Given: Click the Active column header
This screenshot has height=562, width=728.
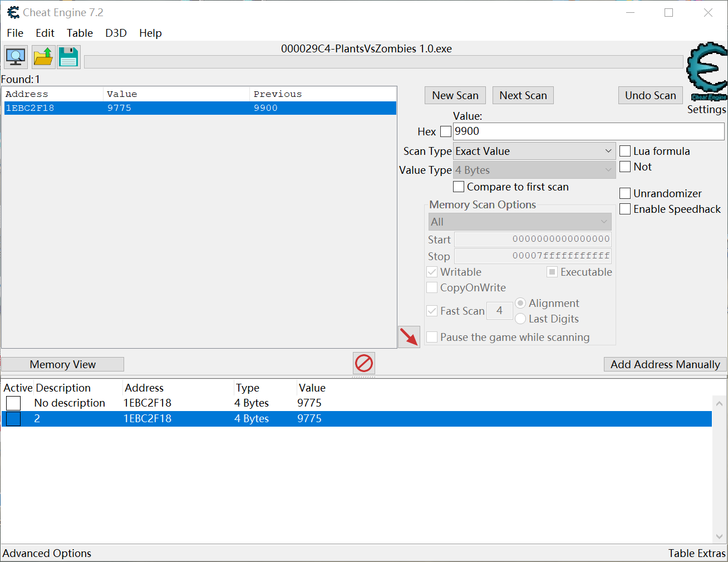Looking at the screenshot, I should 18,388.
